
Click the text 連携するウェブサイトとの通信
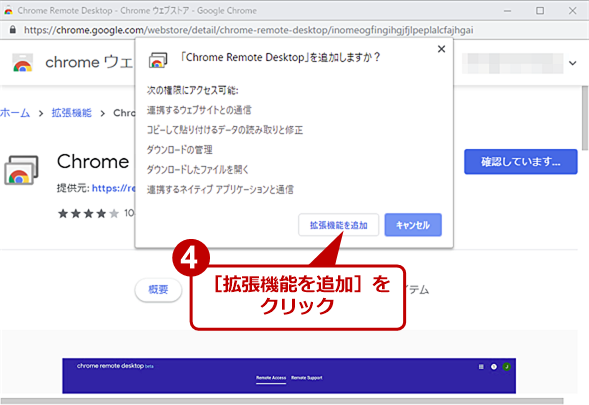(199, 110)
